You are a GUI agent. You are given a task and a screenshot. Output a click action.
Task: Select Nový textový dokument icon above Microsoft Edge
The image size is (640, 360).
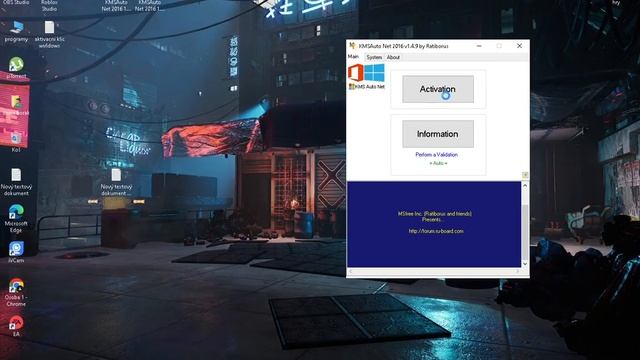click(x=16, y=182)
